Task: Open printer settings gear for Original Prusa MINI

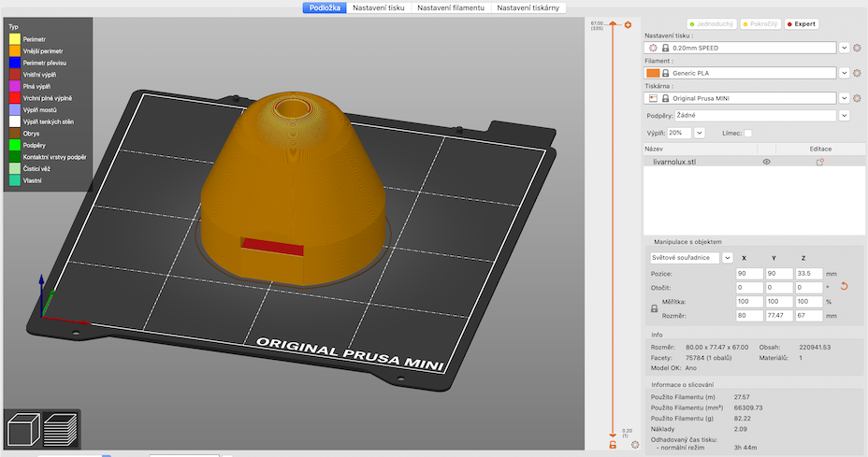Action: coord(857,98)
